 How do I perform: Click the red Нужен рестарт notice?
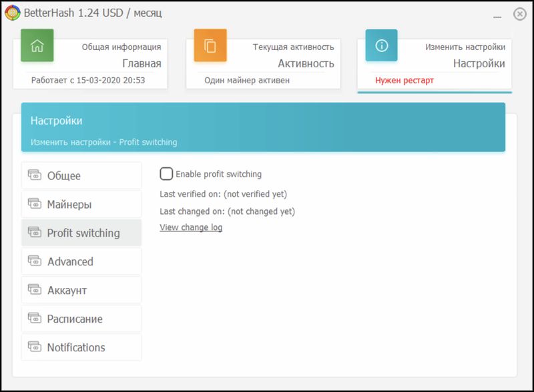point(405,81)
